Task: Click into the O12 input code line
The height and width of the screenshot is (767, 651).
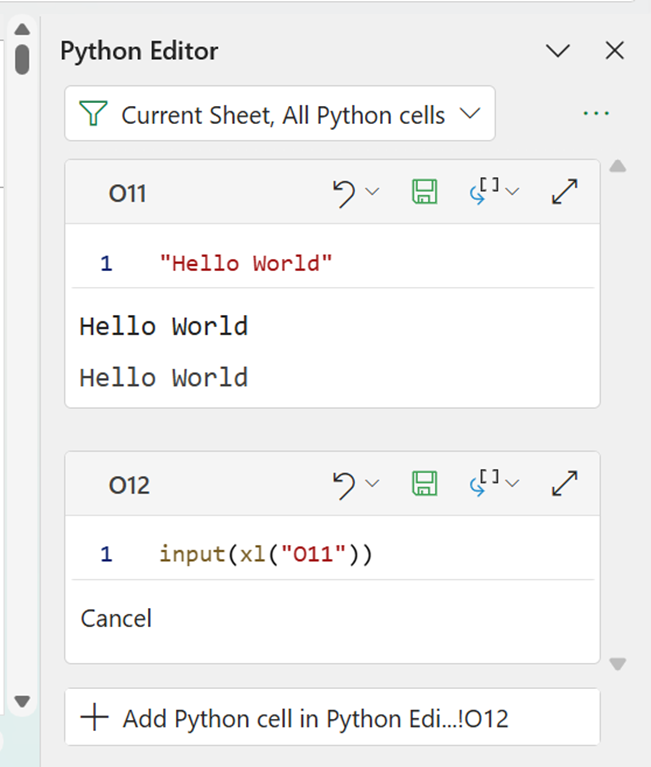Action: click(x=265, y=554)
